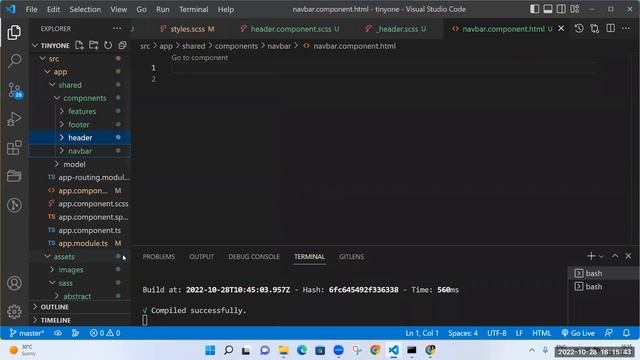Switch to the OUTPUT panel tab

point(201,256)
